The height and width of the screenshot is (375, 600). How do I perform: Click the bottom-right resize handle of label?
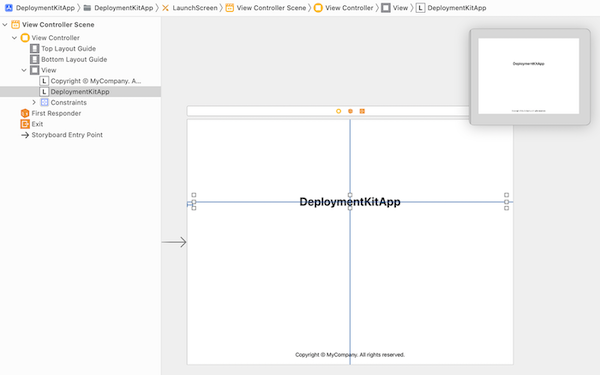[x=506, y=208]
